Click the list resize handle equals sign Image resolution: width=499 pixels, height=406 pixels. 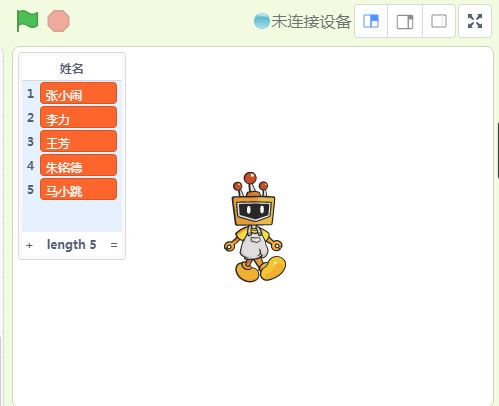pyautogui.click(x=114, y=245)
